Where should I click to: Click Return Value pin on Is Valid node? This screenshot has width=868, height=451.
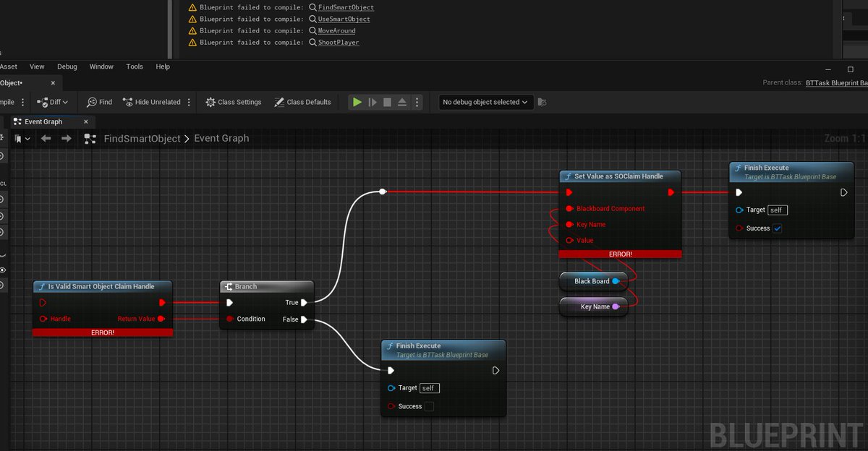pyautogui.click(x=161, y=319)
